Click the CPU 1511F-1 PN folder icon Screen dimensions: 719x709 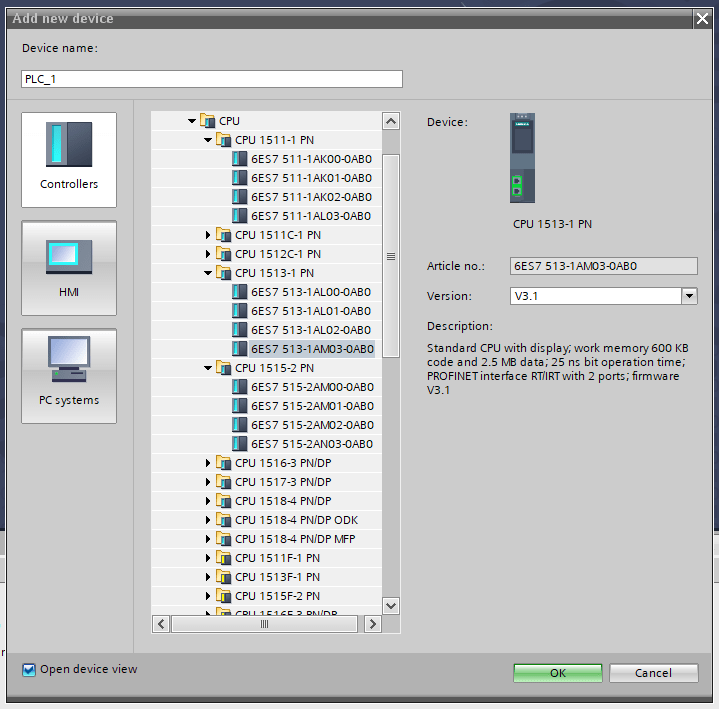tap(224, 558)
